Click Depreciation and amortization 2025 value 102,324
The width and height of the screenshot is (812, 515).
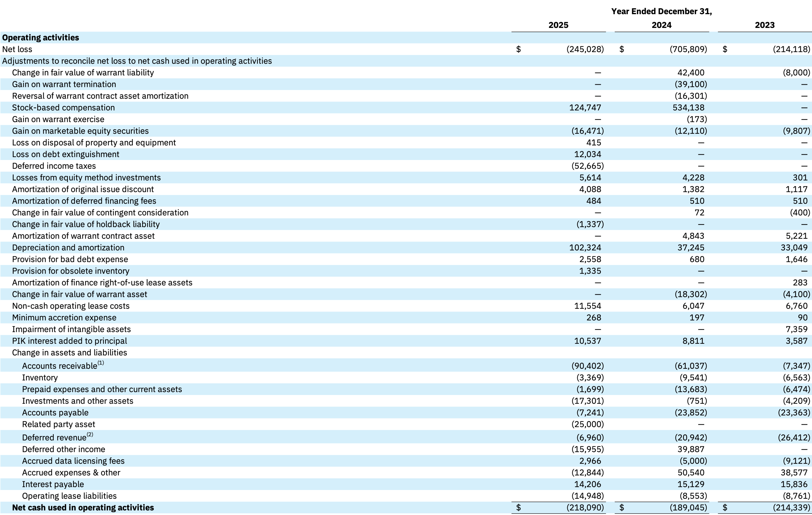[585, 248]
